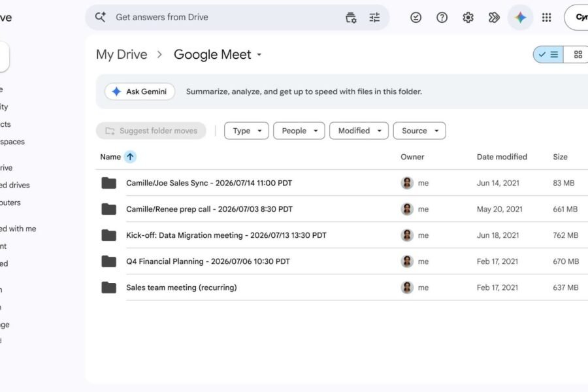Click the 661 MB size cell
This screenshot has width=588, height=392.
coord(565,209)
